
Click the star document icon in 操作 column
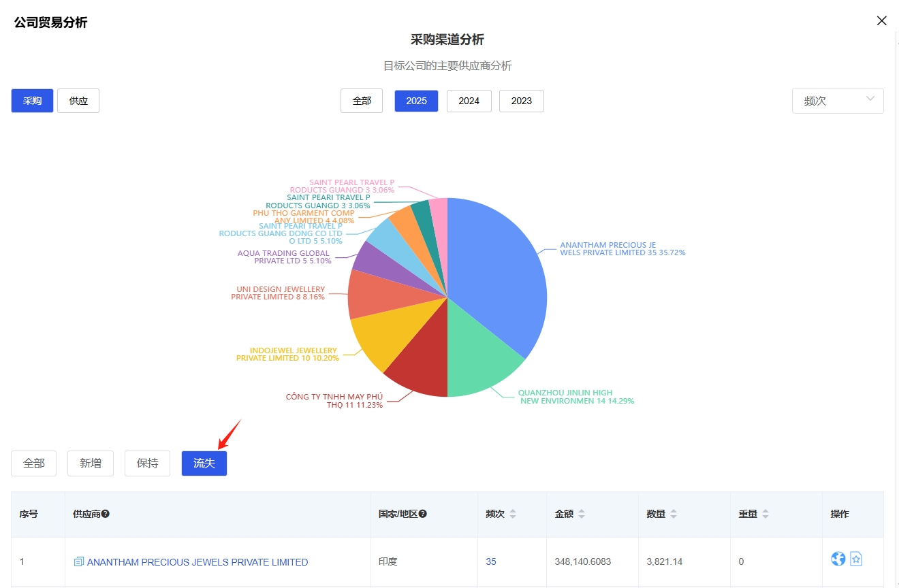856,559
